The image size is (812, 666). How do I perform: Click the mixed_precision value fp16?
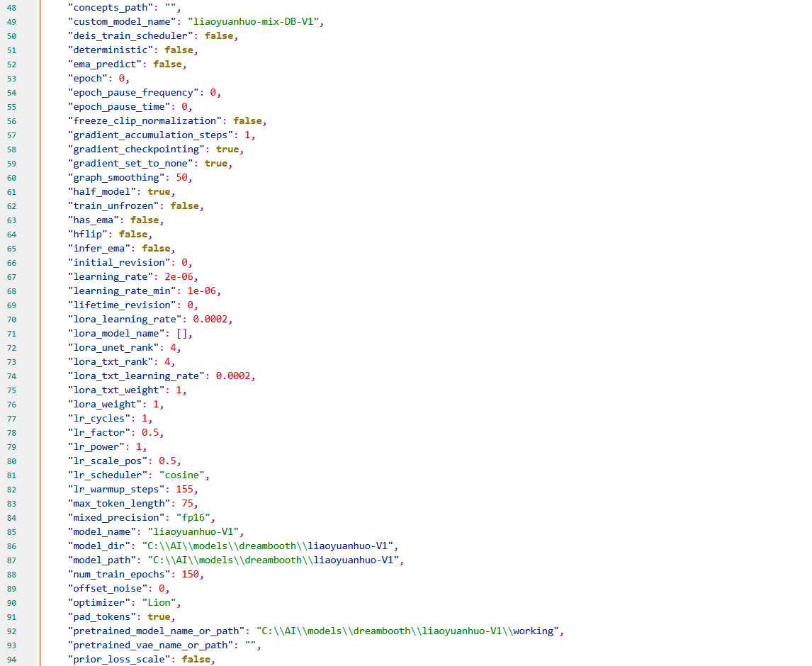pos(193,517)
